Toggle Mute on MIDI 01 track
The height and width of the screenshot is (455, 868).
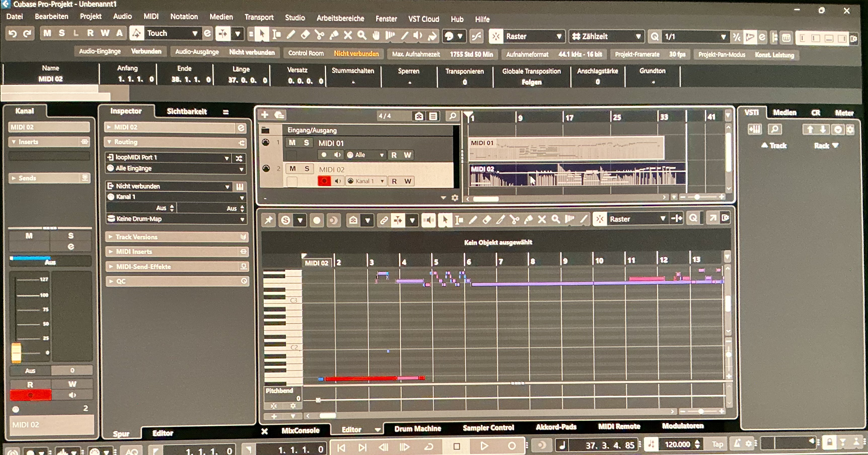292,143
